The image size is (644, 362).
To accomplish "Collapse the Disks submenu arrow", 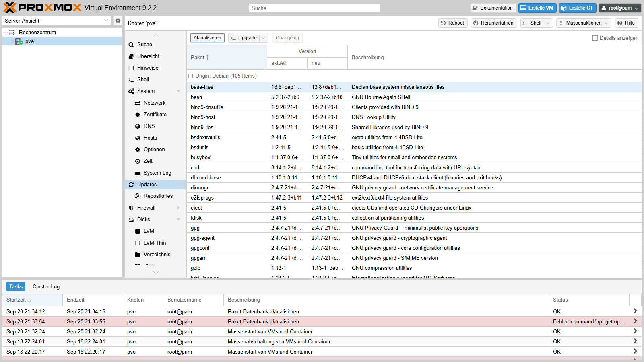I will [x=178, y=220].
